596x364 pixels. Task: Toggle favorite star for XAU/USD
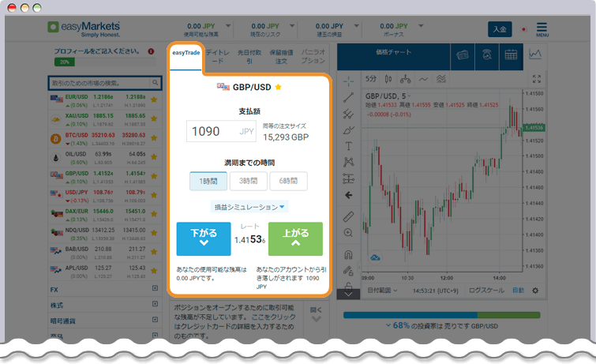pos(154,118)
